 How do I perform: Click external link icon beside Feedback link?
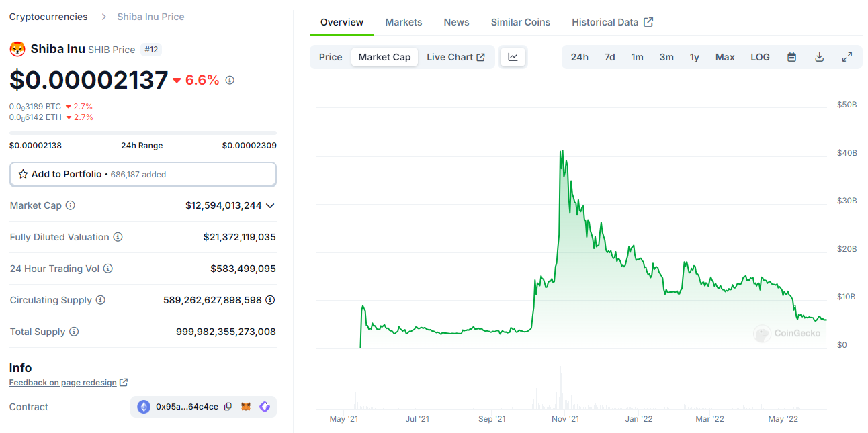(124, 383)
